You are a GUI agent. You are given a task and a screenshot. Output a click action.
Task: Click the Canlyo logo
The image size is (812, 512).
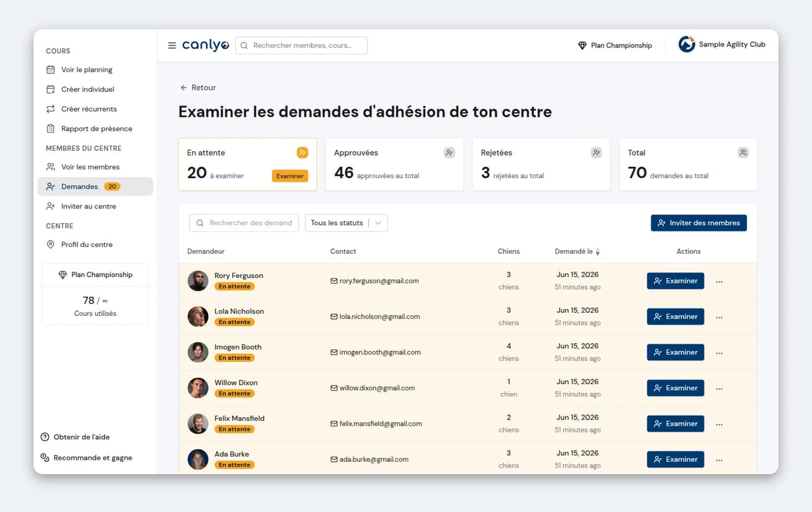pos(205,45)
